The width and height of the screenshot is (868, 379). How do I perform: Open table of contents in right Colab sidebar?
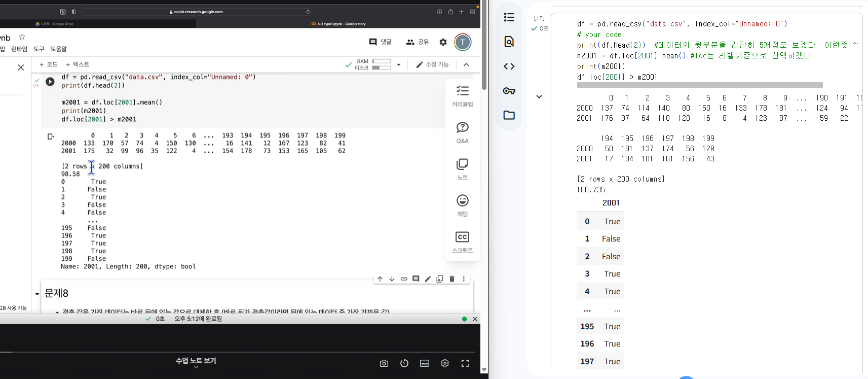point(509,17)
